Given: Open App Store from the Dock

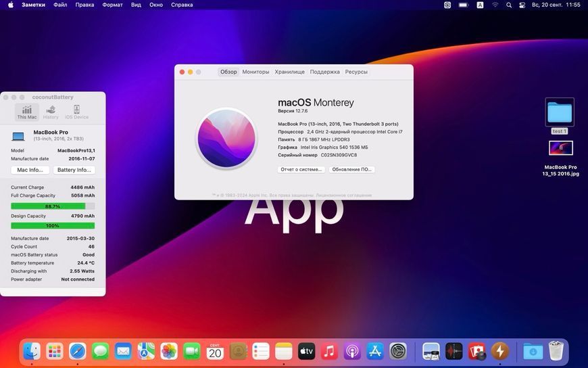Looking at the screenshot, I should tap(375, 352).
